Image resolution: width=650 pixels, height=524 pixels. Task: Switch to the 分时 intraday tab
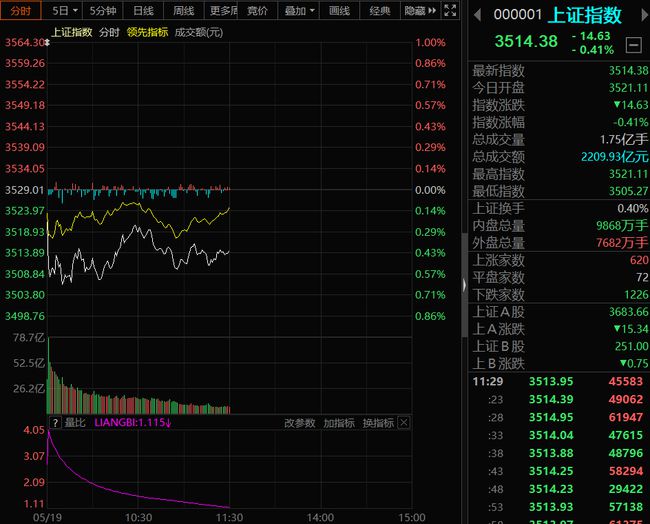click(x=20, y=10)
